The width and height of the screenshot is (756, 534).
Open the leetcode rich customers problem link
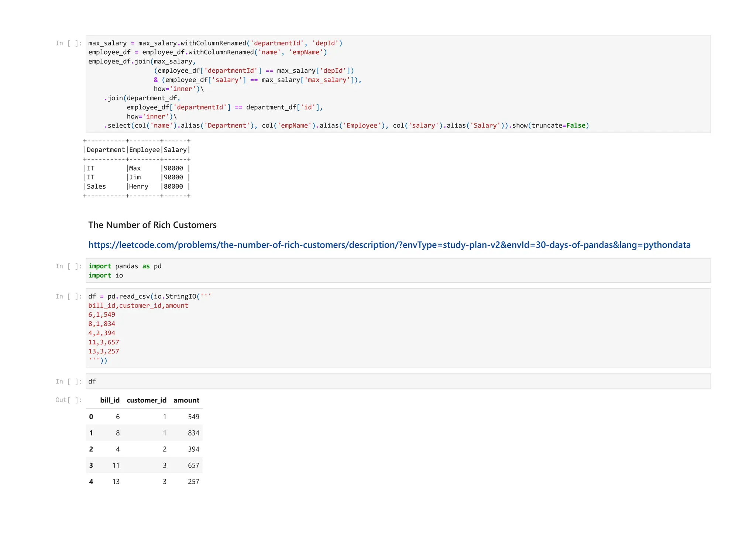389,245
